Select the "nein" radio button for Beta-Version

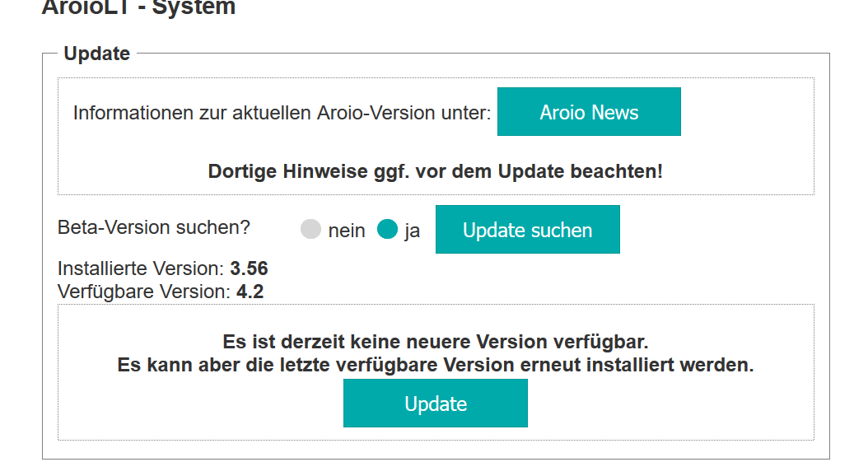tap(310, 230)
